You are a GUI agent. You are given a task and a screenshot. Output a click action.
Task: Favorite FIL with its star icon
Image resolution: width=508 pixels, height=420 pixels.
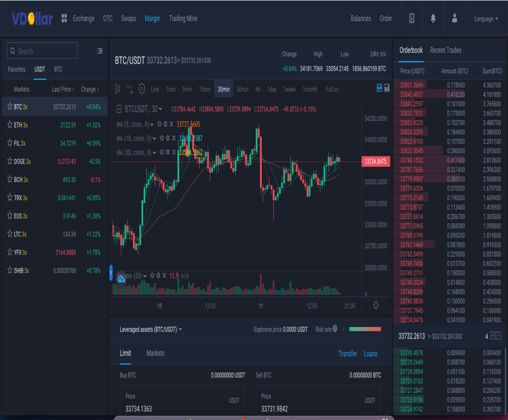pos(10,143)
